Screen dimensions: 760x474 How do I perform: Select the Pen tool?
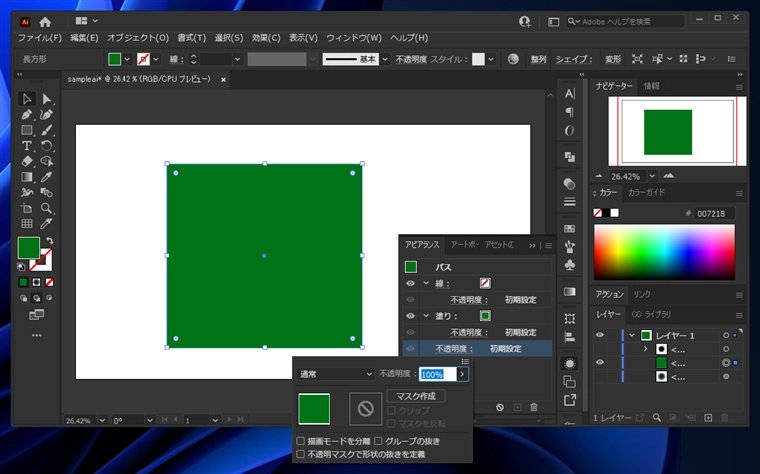coord(27,114)
